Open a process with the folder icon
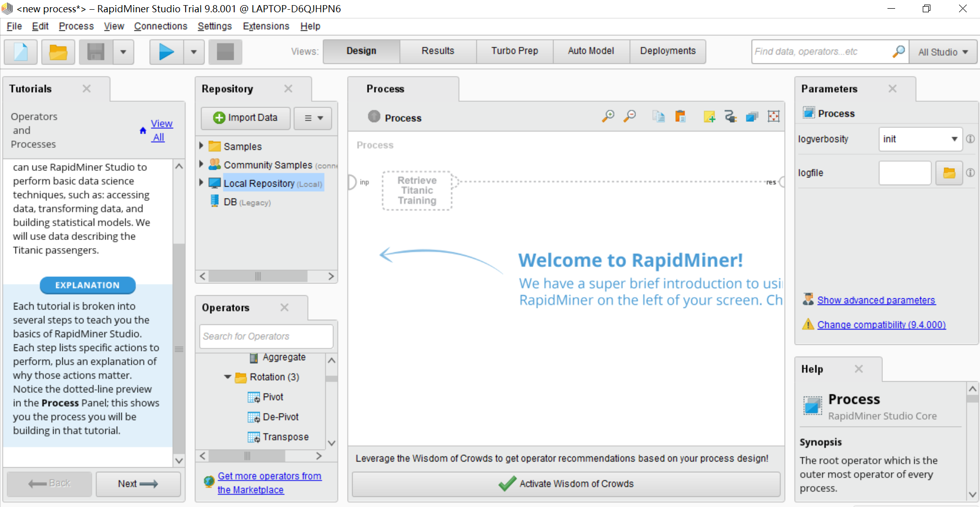This screenshot has width=980, height=507. [58, 52]
